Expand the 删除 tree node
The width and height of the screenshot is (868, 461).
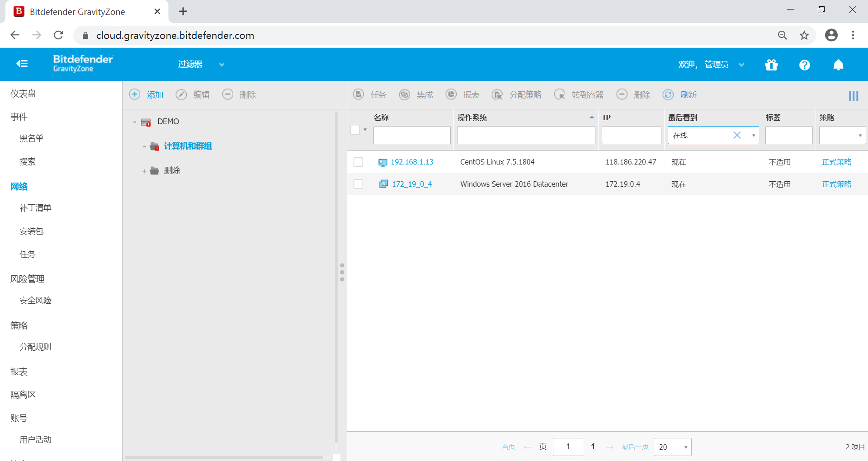[x=144, y=171]
